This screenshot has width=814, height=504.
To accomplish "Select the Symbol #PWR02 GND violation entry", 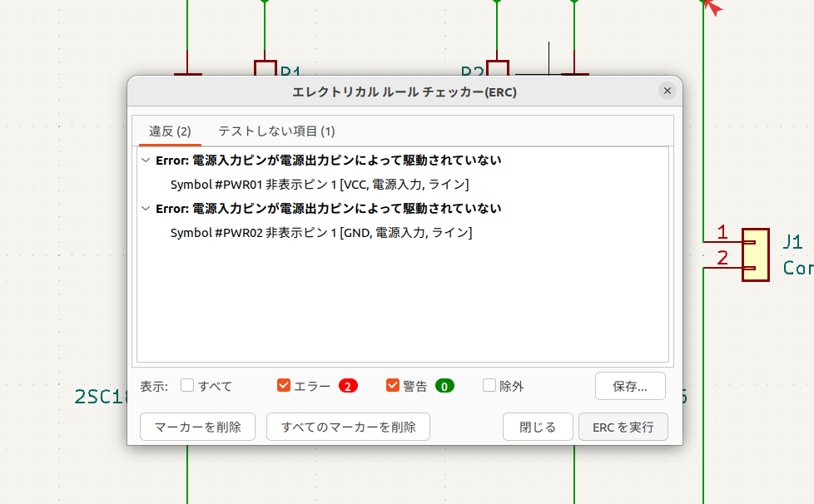I will [320, 233].
